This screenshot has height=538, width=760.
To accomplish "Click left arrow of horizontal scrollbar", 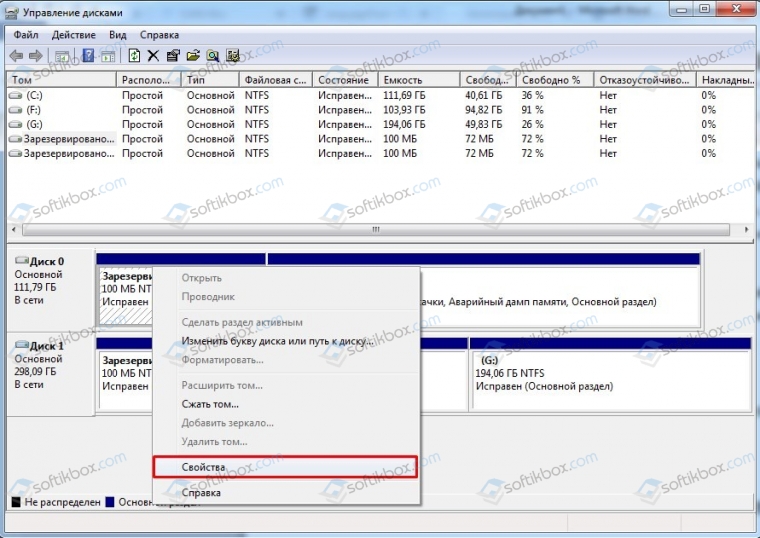I will click(x=14, y=229).
